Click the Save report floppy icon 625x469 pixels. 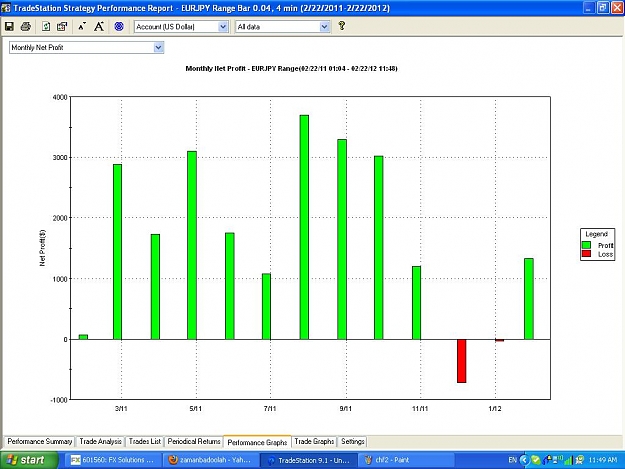click(9, 27)
